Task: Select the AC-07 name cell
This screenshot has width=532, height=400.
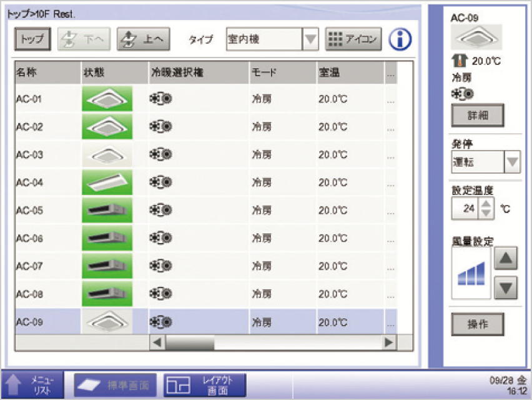Action: coord(47,266)
